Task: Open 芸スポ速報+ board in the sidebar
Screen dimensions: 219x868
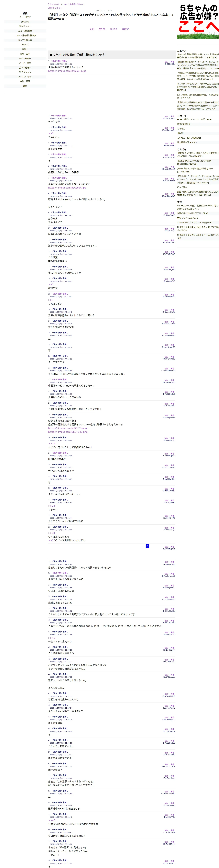Action: 25,68
